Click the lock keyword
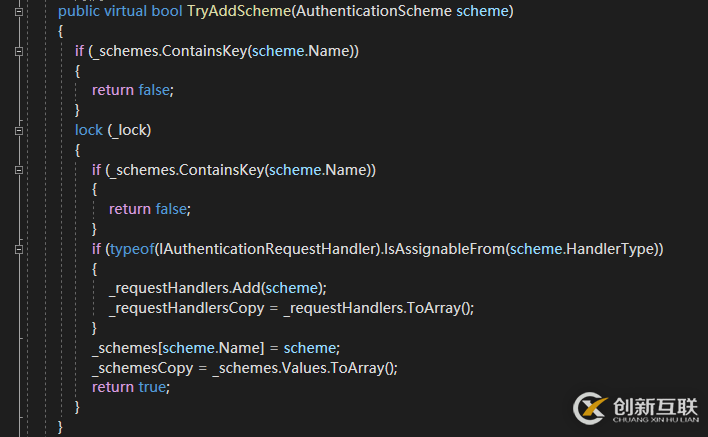 [x=89, y=130]
